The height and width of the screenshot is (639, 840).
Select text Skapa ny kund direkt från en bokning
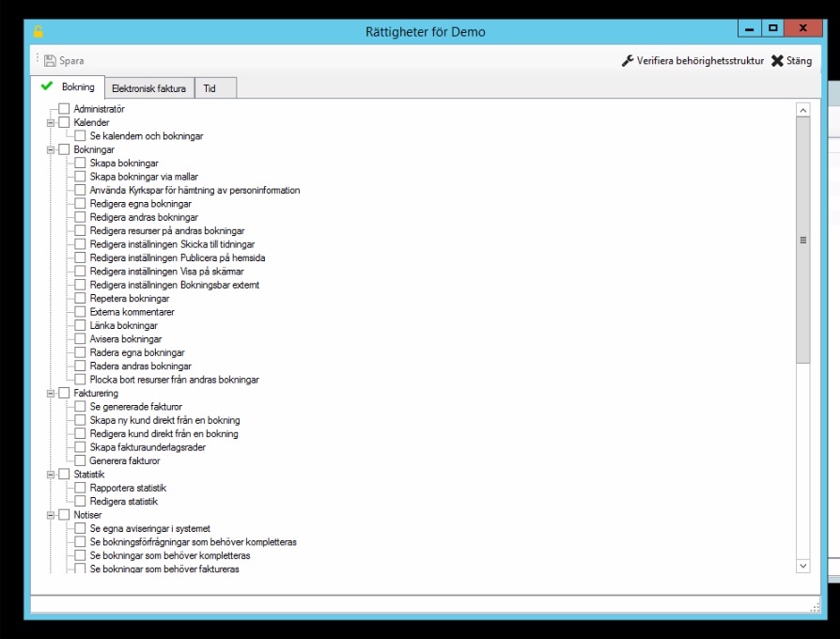[165, 420]
